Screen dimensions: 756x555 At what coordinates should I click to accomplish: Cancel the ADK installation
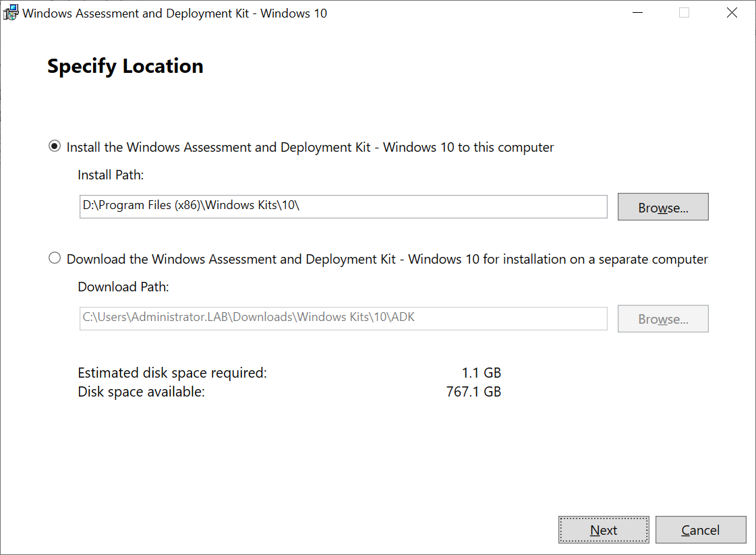click(x=700, y=530)
